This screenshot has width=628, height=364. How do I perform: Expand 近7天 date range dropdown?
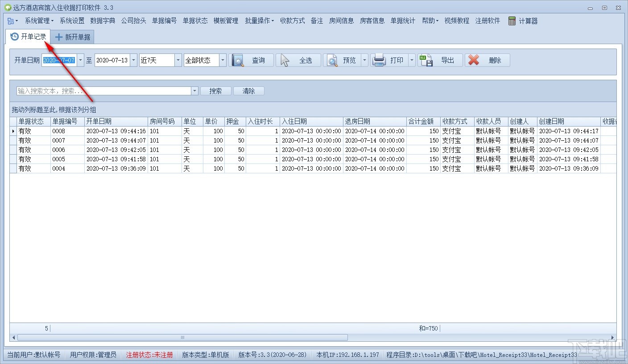coord(178,60)
